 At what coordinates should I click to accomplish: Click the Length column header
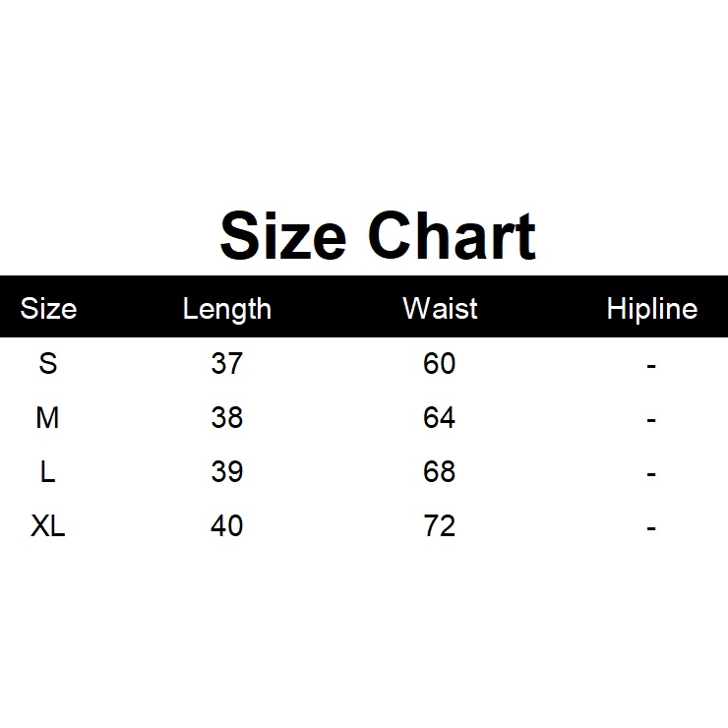coord(226,309)
